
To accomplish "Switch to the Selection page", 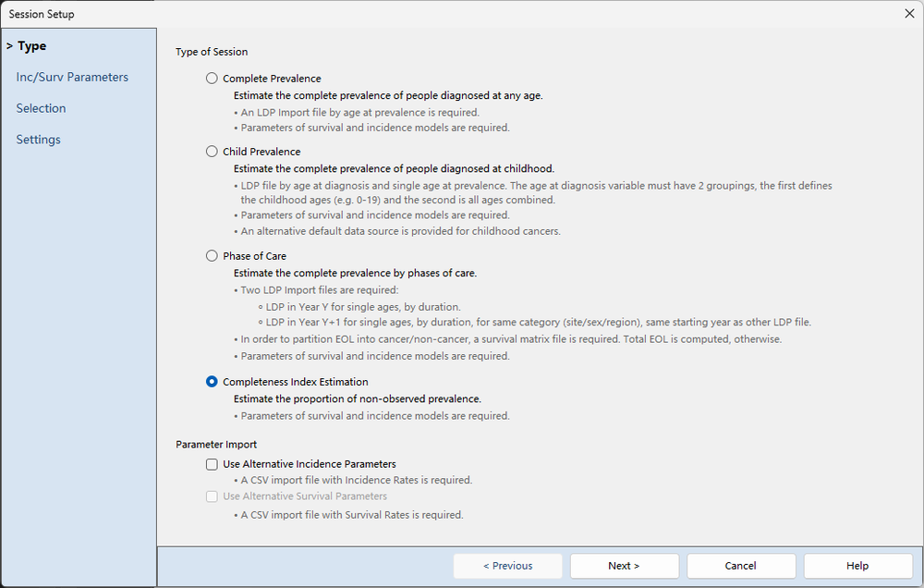I will [x=41, y=108].
